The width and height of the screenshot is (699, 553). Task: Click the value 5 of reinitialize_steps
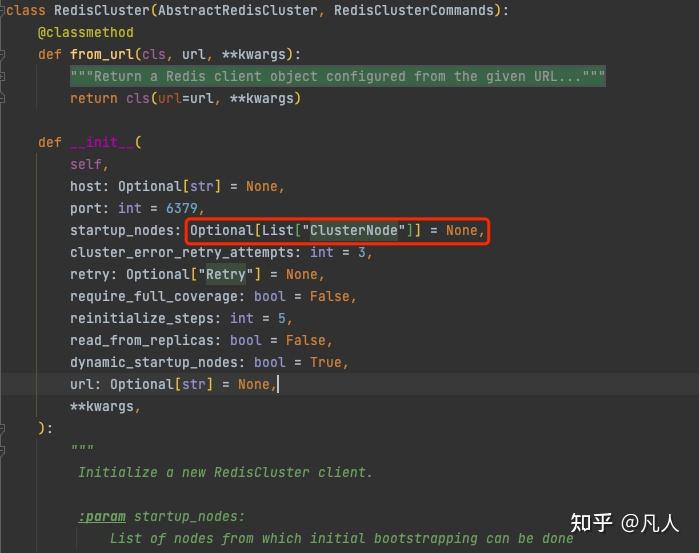click(281, 318)
